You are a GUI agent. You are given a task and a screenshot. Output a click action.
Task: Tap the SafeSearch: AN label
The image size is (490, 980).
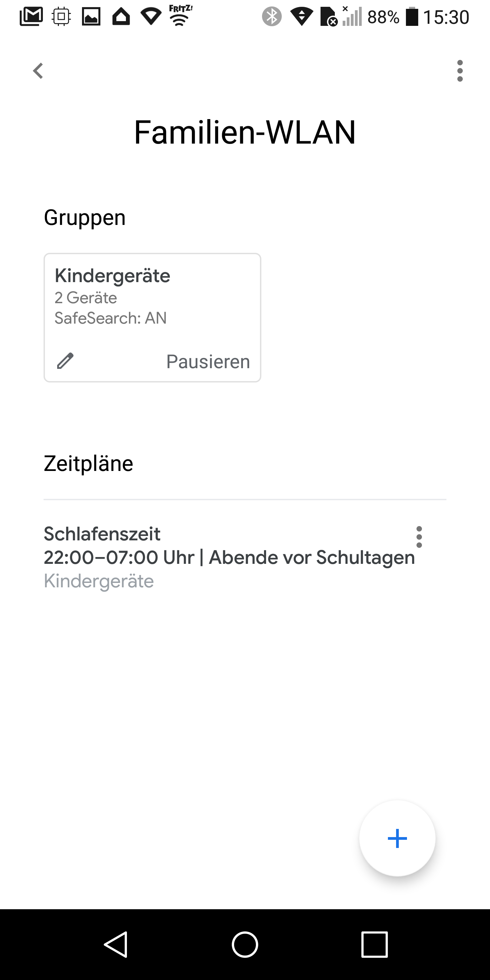[111, 318]
